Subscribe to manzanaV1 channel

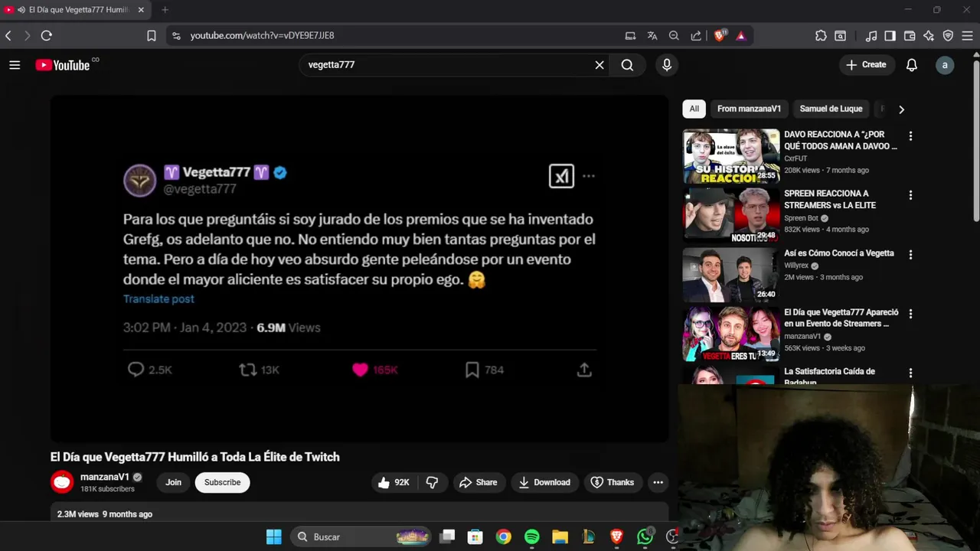[x=222, y=482]
